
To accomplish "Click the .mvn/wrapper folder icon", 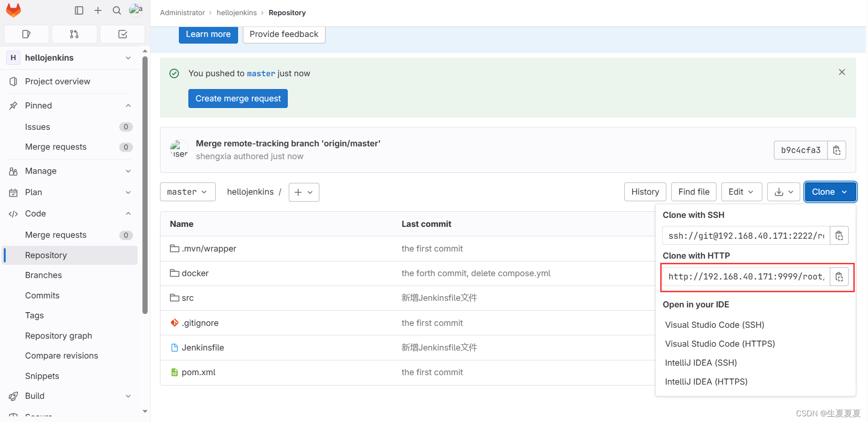I will click(175, 249).
